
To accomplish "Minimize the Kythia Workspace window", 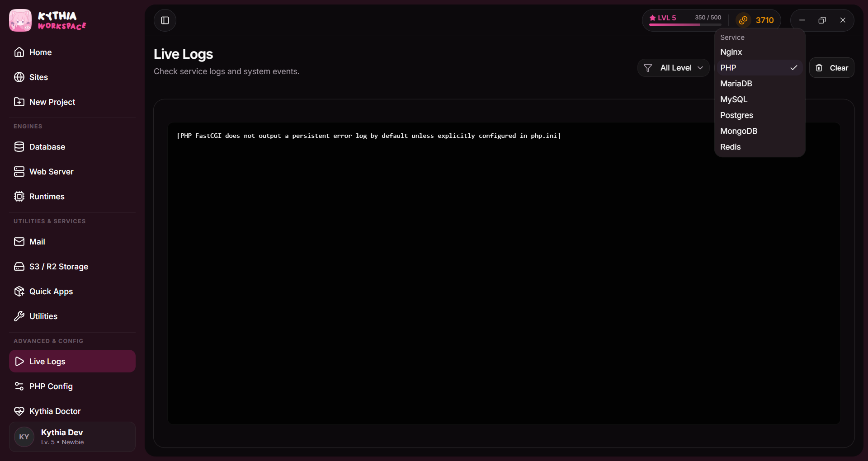I will [802, 20].
